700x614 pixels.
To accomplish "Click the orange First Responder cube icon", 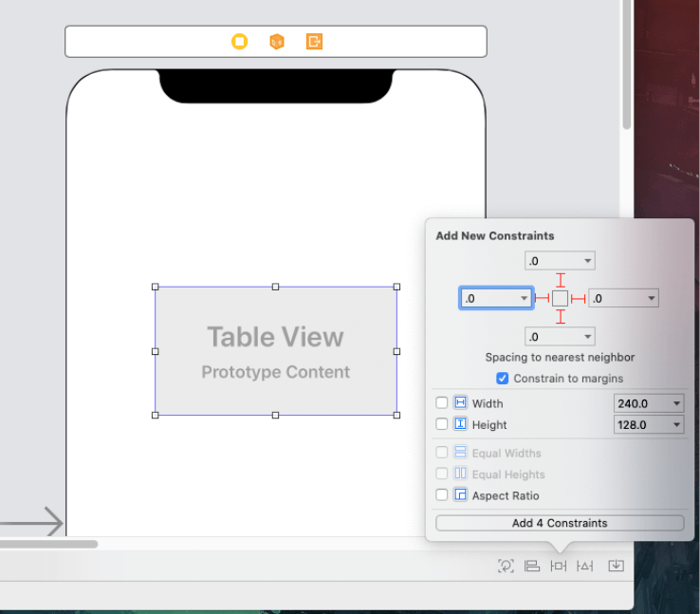I will (x=277, y=42).
